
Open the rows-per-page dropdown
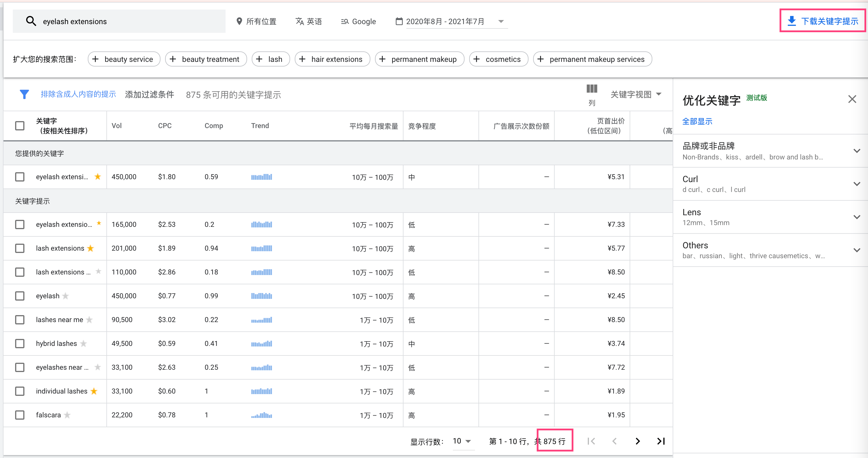(x=462, y=441)
